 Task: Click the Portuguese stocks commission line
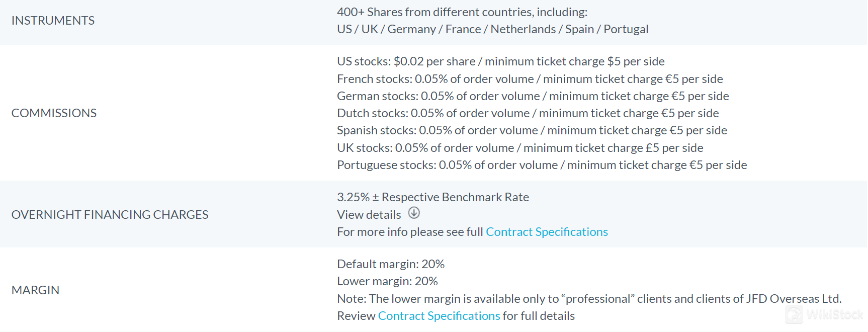tap(542, 165)
